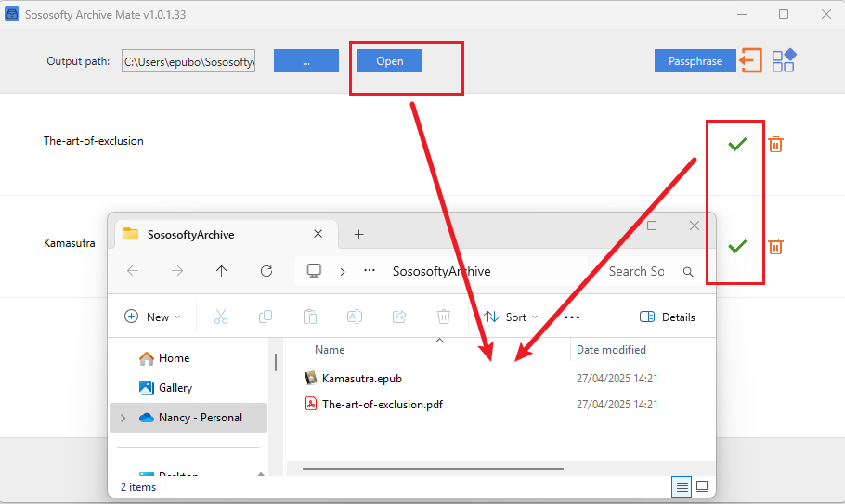This screenshot has height=504, width=845.
Task: Click the This PC monitor breadcrumb icon
Action: pos(314,270)
